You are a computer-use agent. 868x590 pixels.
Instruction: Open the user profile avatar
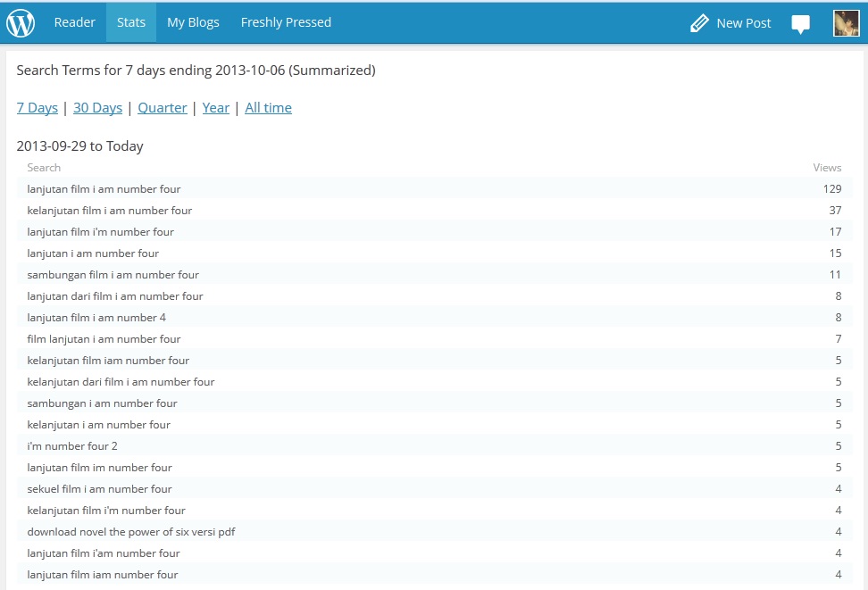846,23
